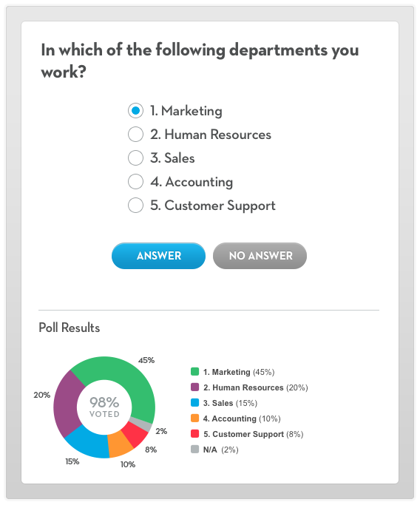The image size is (420, 505).
Task: Click the gray N/A legend swatch
Action: [x=195, y=450]
